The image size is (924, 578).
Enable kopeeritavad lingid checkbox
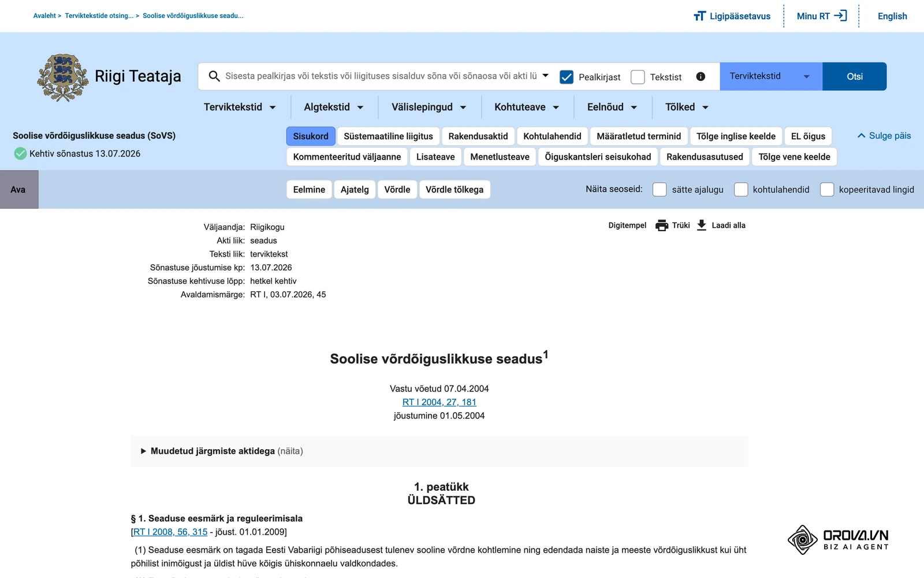pyautogui.click(x=827, y=190)
